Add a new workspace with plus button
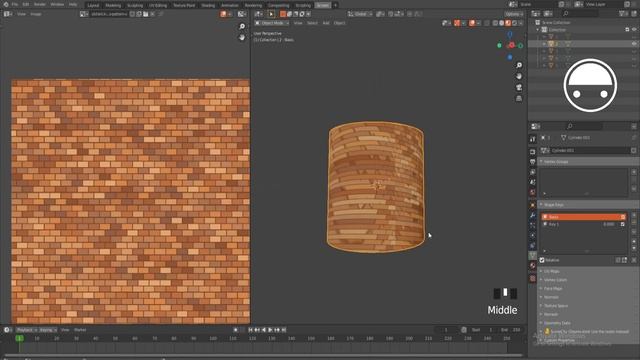Viewport: 640px width, 360px height. coord(335,5)
